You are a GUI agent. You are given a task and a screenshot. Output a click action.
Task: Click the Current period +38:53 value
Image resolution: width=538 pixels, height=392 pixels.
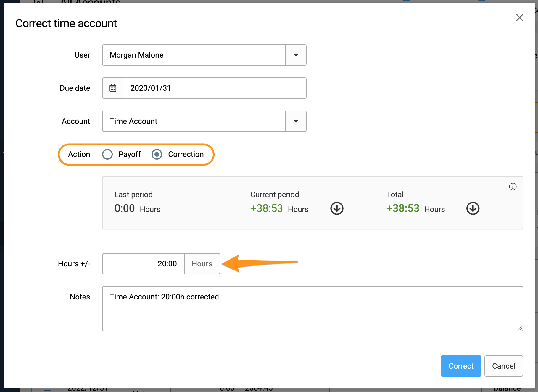coord(267,208)
